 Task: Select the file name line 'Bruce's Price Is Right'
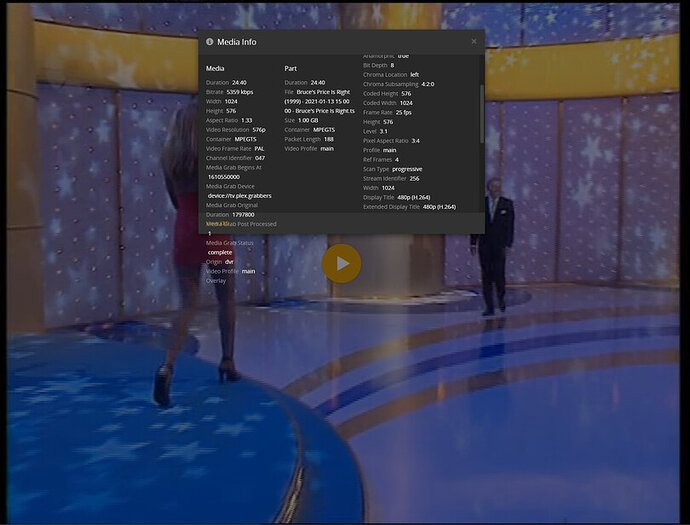(323, 92)
